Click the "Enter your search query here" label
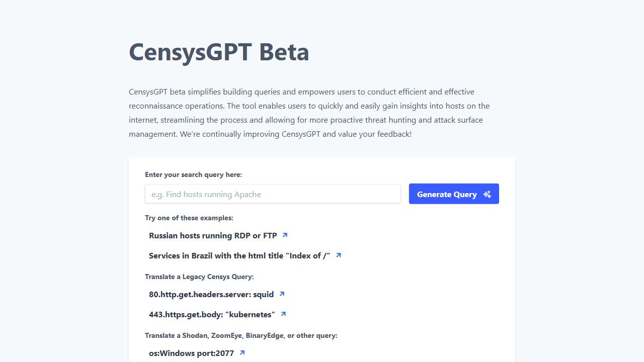 193,174
